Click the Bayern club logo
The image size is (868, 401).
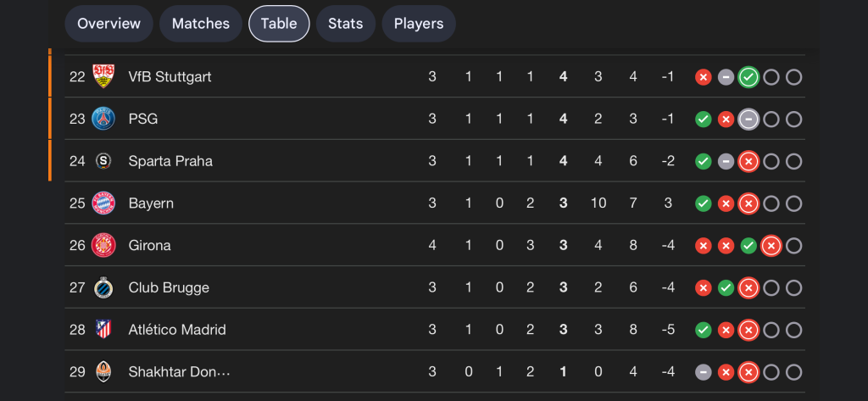click(x=103, y=203)
